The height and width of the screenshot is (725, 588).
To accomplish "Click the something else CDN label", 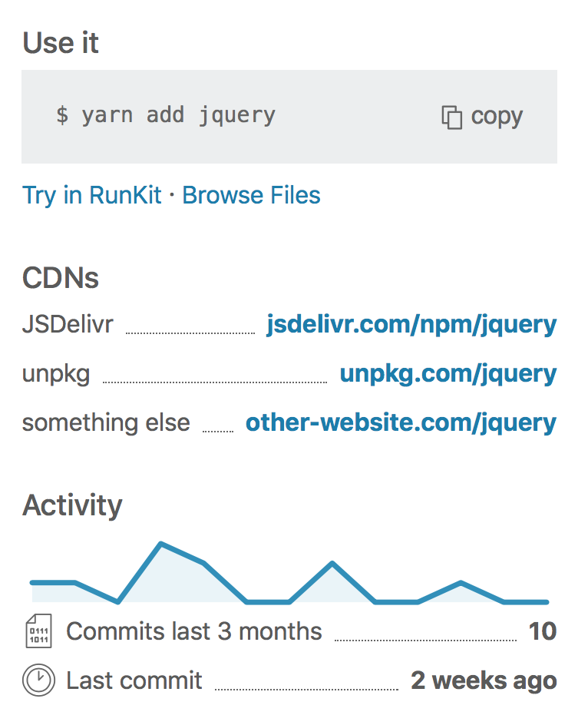I will 106,422.
